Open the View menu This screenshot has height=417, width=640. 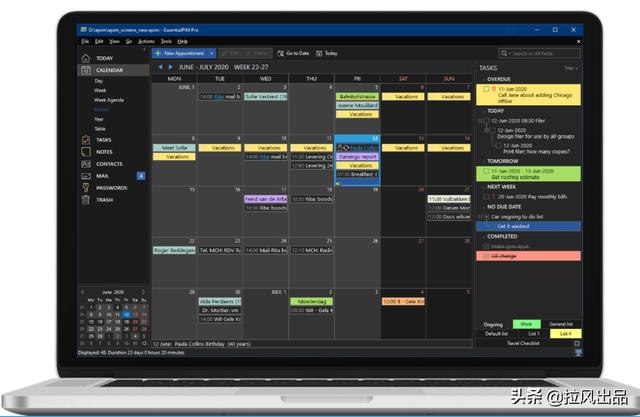[x=115, y=41]
